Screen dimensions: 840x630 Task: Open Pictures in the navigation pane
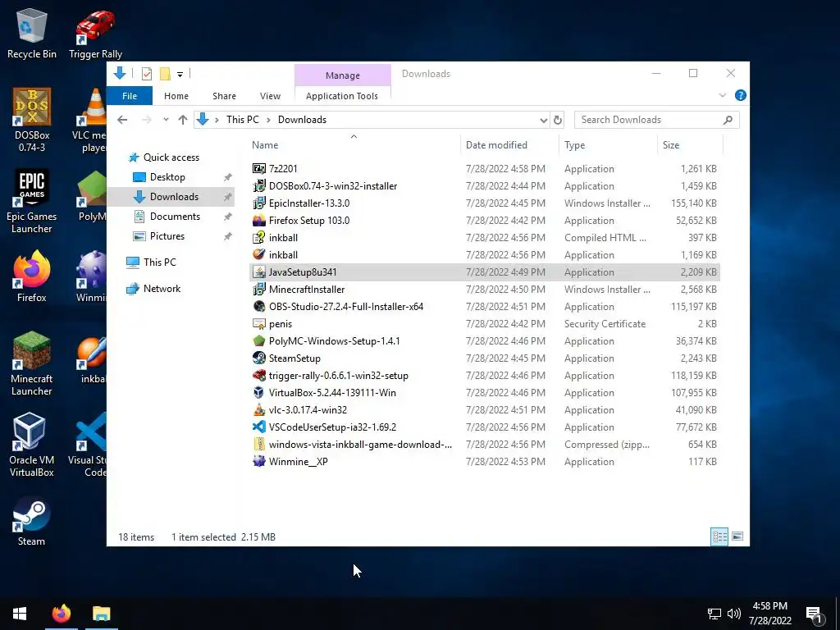167,236
